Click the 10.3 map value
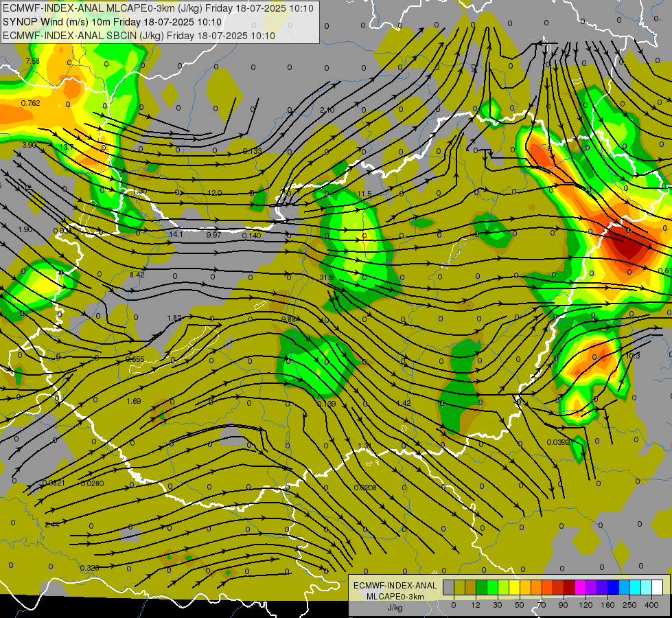The height and width of the screenshot is (618, 672). click(x=633, y=356)
